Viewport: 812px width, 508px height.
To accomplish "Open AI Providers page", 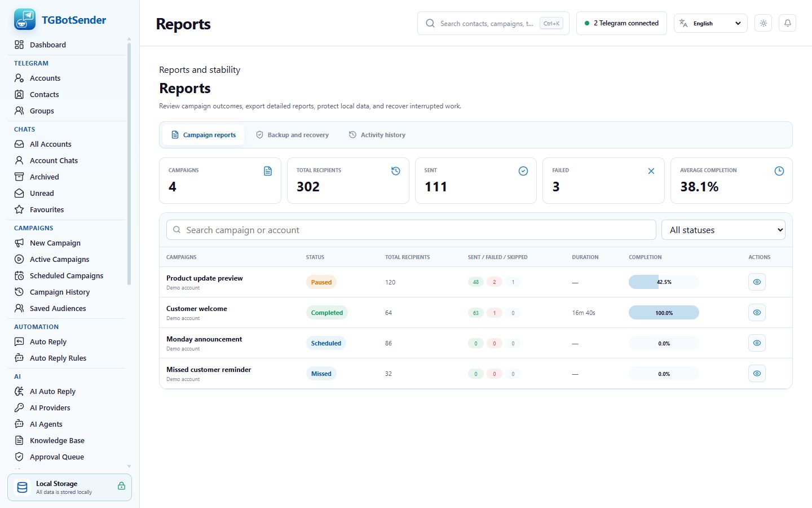I will (67, 408).
